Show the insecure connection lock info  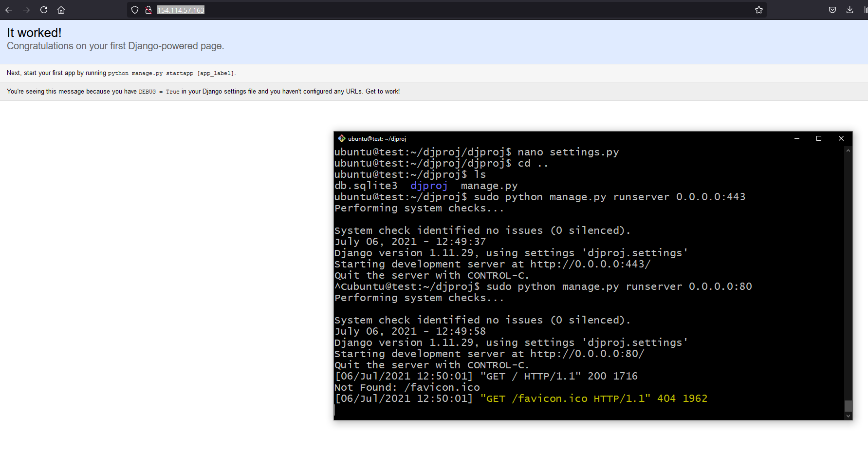(x=148, y=10)
